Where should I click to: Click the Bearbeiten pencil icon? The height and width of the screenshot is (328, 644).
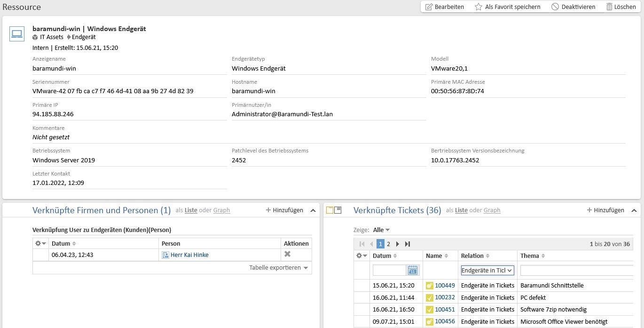pos(429,7)
